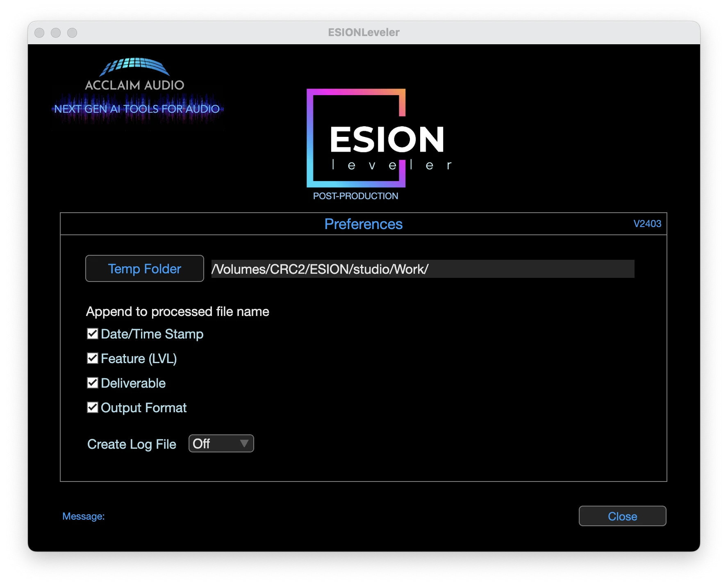The image size is (728, 586).
Task: Click the POST-PRODUCTION text under the logo
Action: point(355,196)
